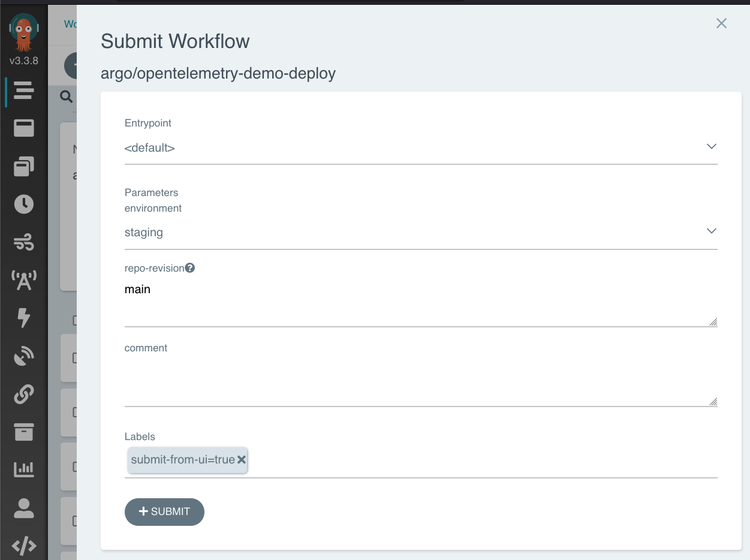Click the Argo octopus logo

(x=24, y=33)
